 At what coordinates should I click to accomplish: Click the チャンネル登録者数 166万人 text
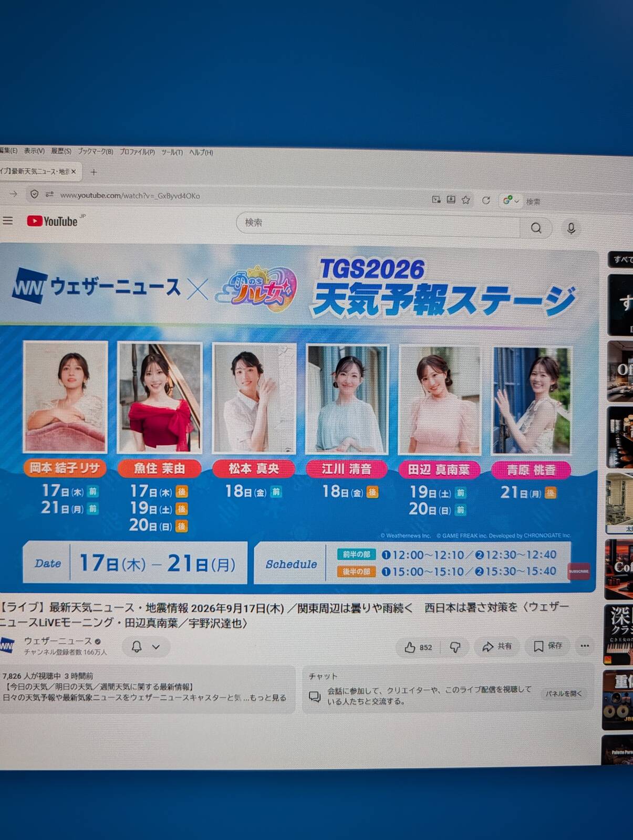click(65, 652)
